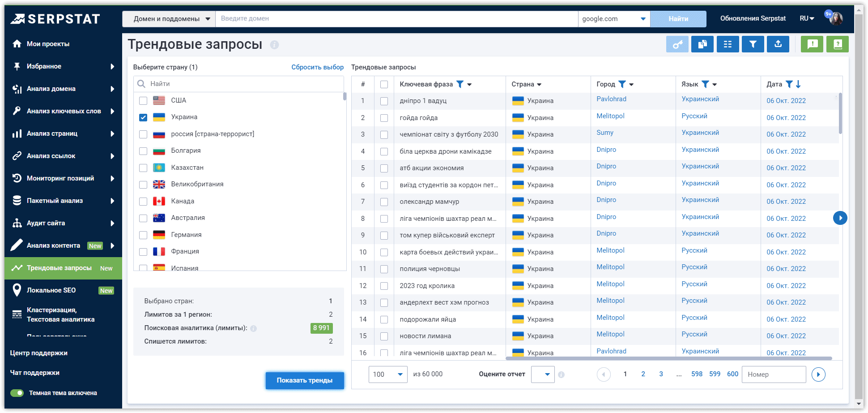Open the Мониторинг позиций sidebar menu
The width and height of the screenshot is (868, 413).
63,178
